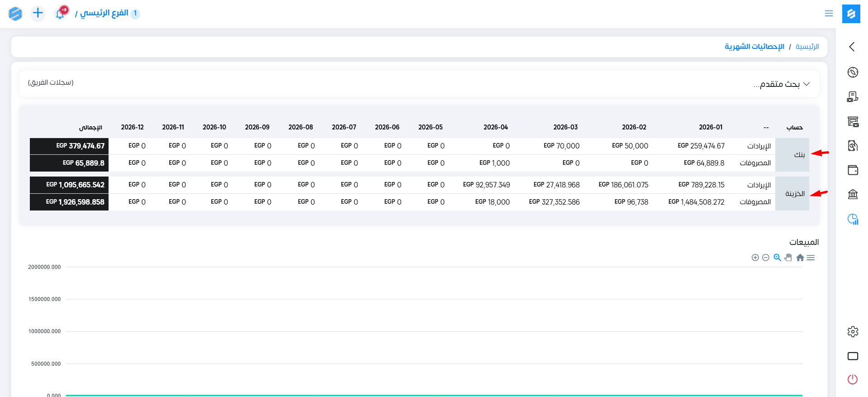Viewport: 868px width, 397px height.
Task: Click the chart zoom-in plus icon
Action: pyautogui.click(x=755, y=258)
